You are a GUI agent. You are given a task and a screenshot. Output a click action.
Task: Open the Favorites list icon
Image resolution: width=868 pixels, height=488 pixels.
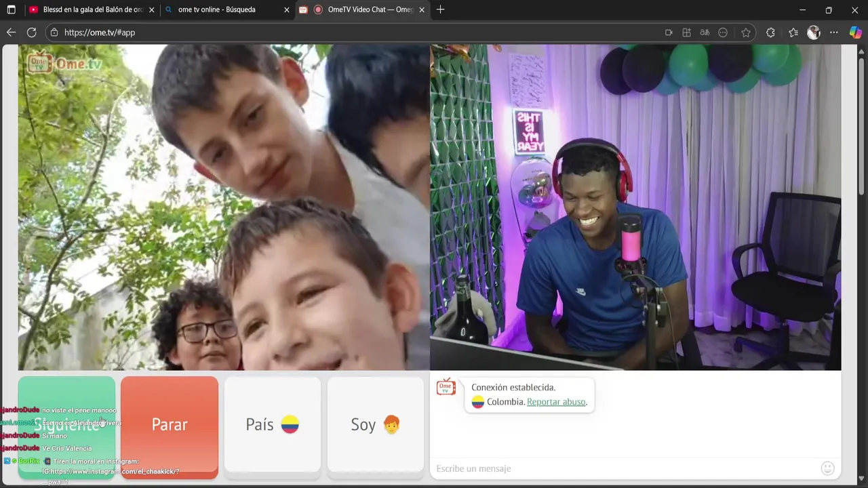coord(793,33)
